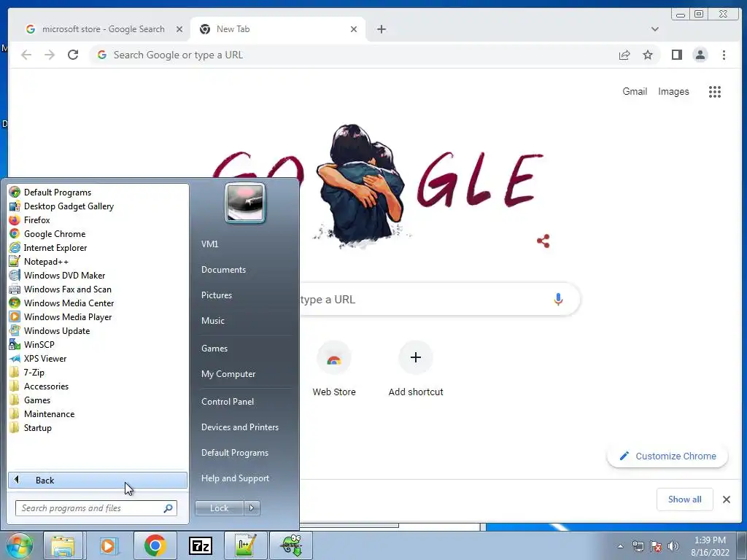The width and height of the screenshot is (747, 560).
Task: Open XPS Viewer
Action: (38, 358)
